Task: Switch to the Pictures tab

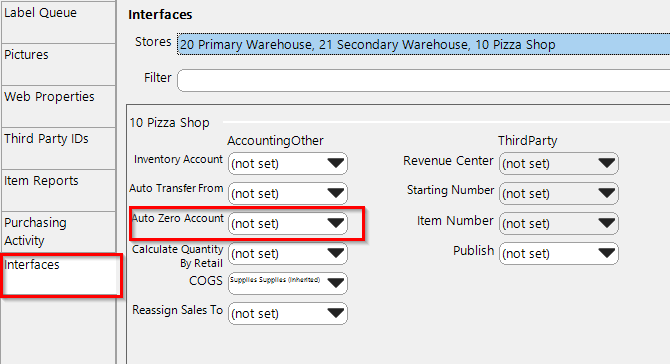Action: [58, 64]
